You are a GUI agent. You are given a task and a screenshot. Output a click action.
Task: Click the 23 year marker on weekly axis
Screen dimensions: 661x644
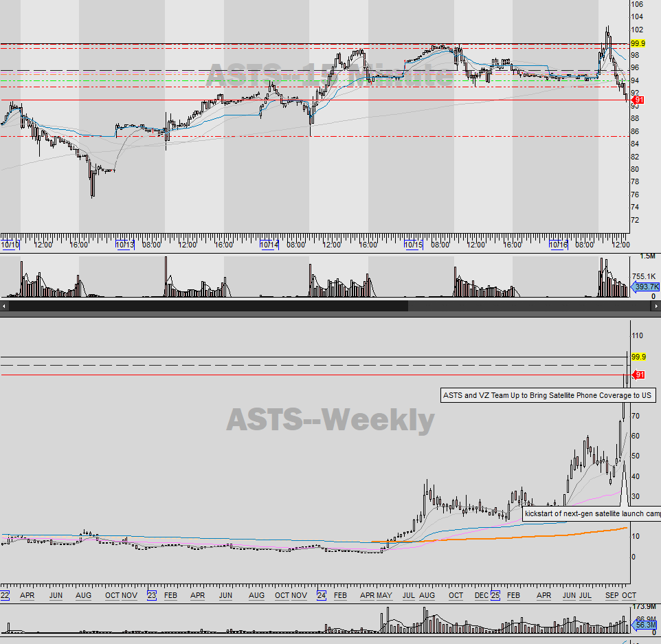coord(151,595)
